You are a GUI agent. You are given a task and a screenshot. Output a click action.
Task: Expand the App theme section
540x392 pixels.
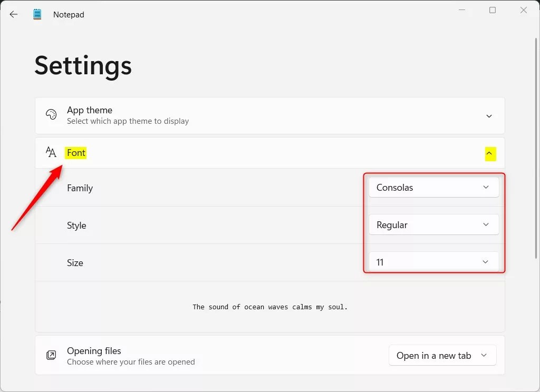pyautogui.click(x=489, y=116)
